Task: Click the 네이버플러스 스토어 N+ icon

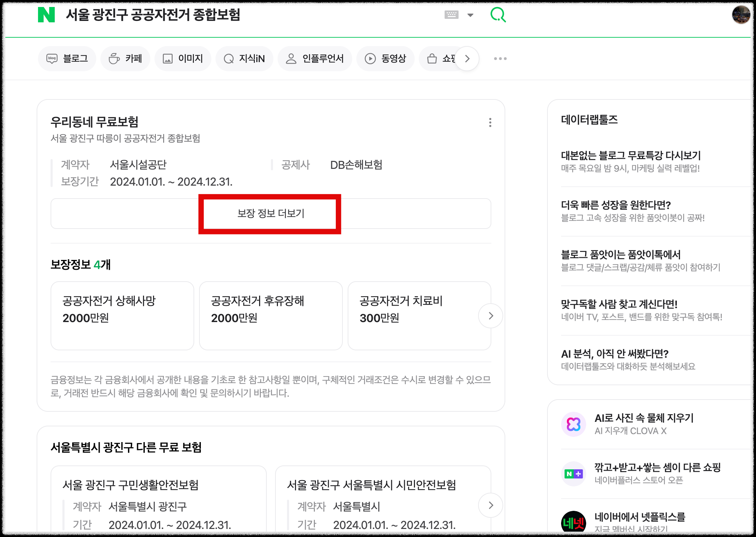Action: pyautogui.click(x=574, y=474)
